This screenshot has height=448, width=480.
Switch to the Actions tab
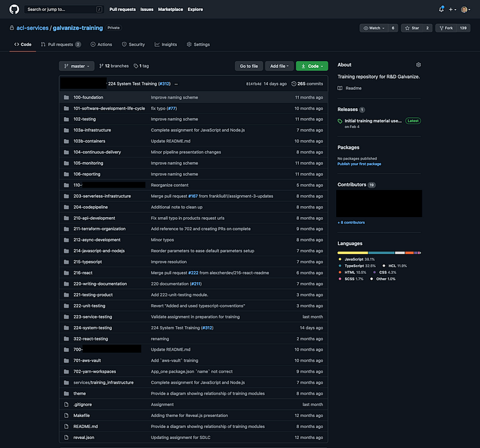pyautogui.click(x=101, y=45)
